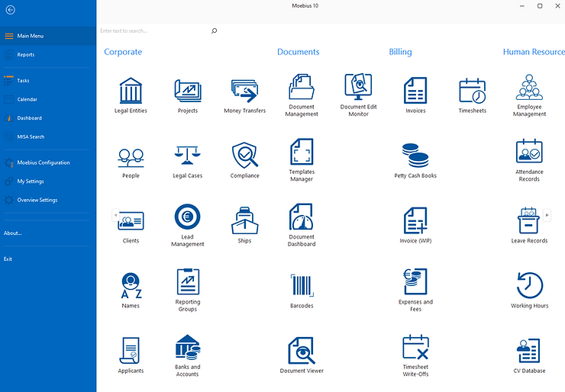565x392 pixels.
Task: Open Overview Settings
Action: tap(48, 200)
